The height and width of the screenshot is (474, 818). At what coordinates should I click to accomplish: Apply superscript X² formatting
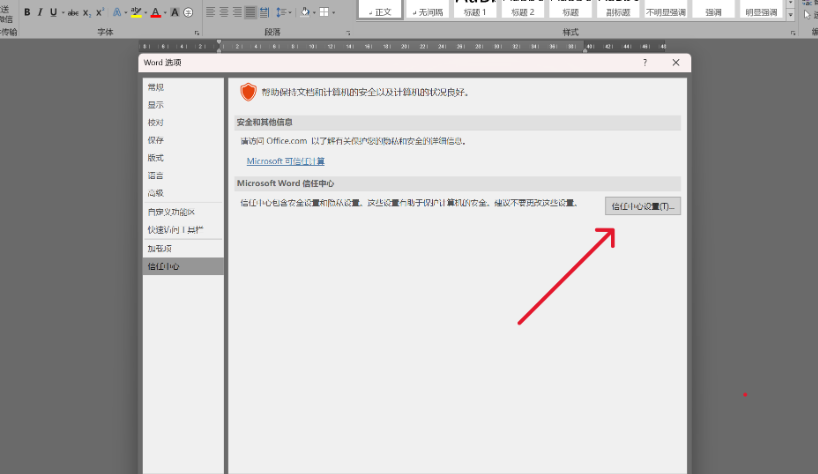[x=100, y=12]
